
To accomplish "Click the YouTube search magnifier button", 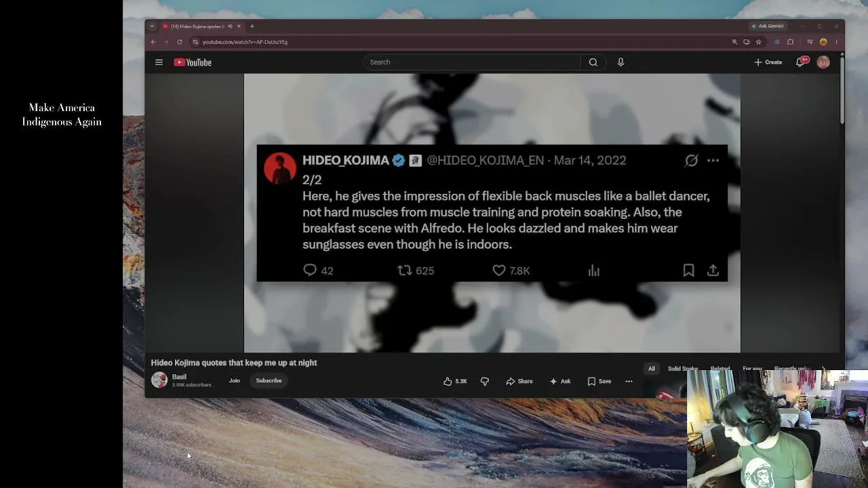I will [593, 62].
